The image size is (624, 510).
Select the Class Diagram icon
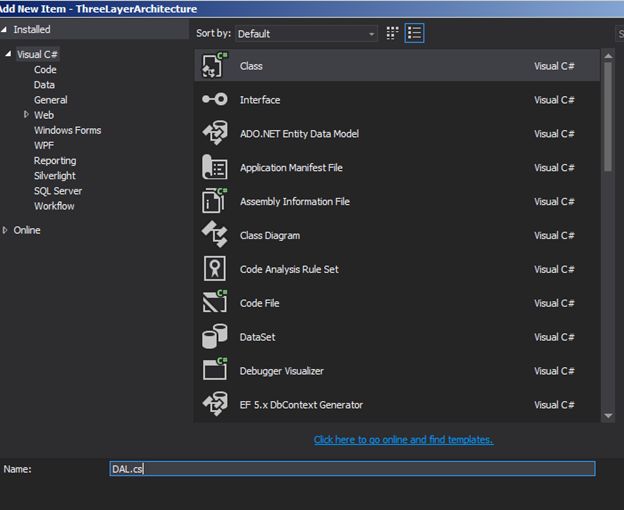215,235
